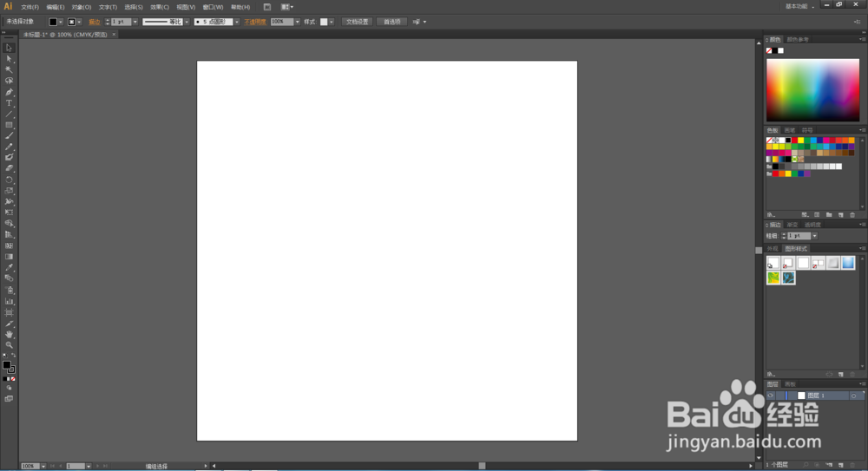This screenshot has width=868, height=471.
Task: Click orange 描边 link in control bar
Action: [95, 23]
